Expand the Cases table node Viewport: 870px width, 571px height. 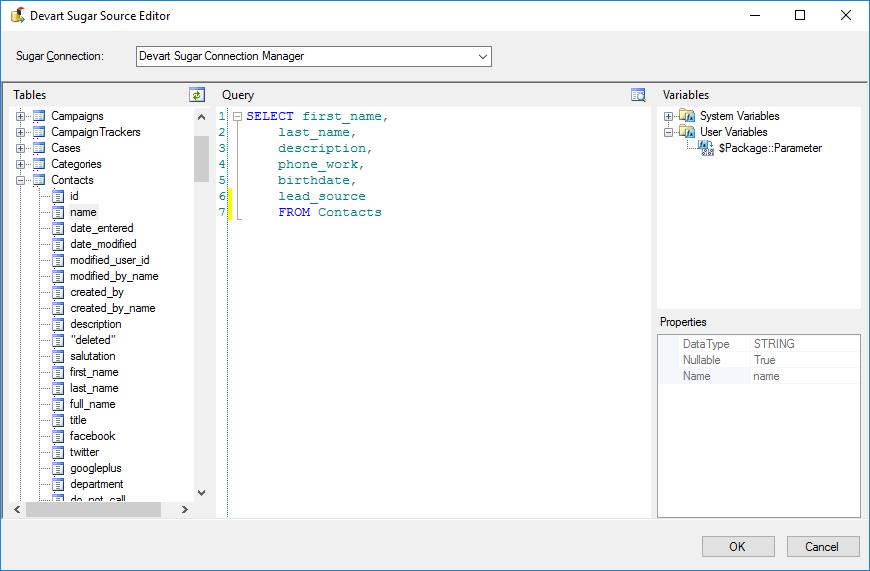click(x=20, y=148)
